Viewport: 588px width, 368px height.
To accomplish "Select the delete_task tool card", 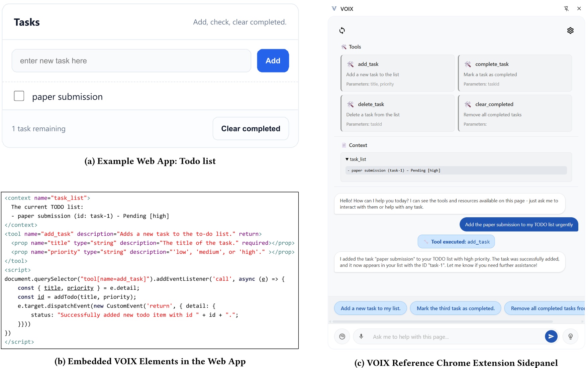I will (x=397, y=113).
